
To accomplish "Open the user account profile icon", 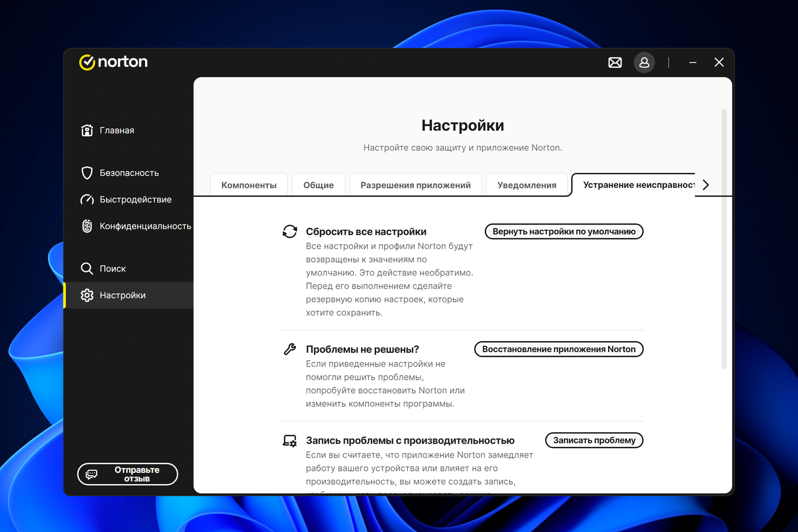I will 644,63.
